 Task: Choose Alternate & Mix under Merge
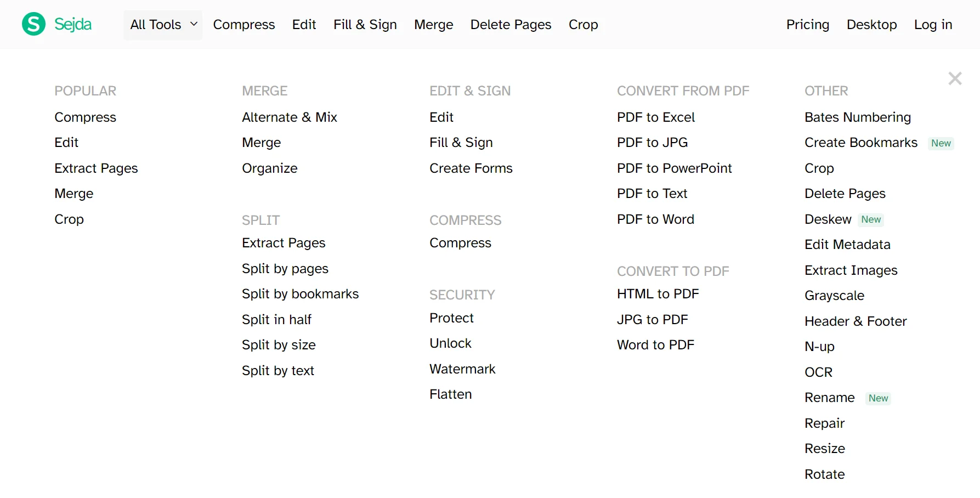pyautogui.click(x=289, y=117)
